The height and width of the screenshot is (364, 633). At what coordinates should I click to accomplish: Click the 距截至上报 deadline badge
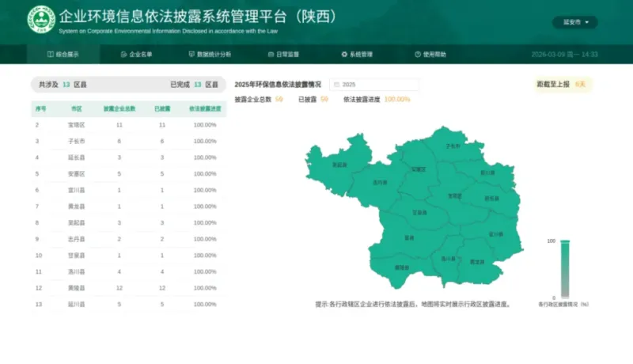pyautogui.click(x=563, y=84)
